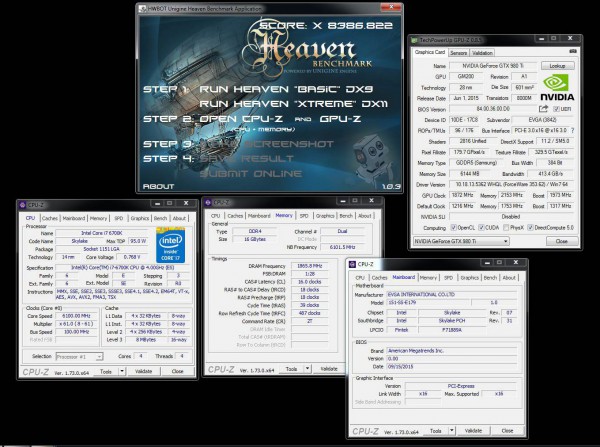Viewport: 600px width, 447px height.
Task: Click Lookup button in GPU-Z
Action: pyautogui.click(x=558, y=66)
